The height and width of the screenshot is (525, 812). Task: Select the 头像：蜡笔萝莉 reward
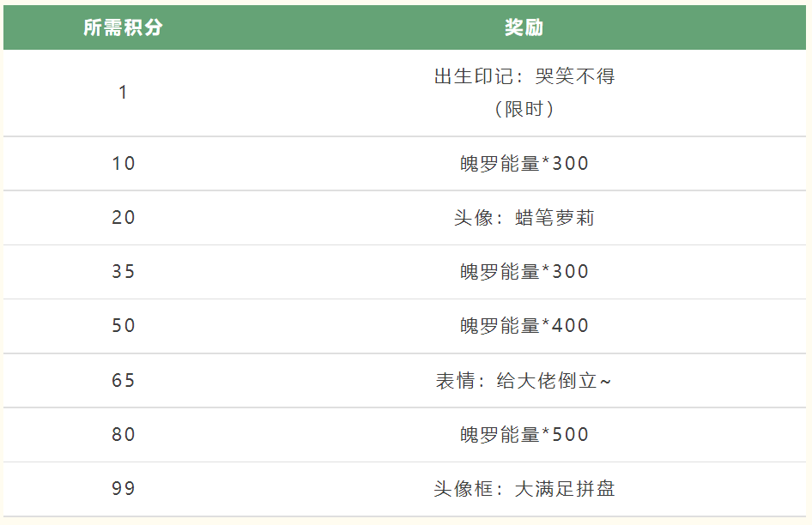pos(524,217)
